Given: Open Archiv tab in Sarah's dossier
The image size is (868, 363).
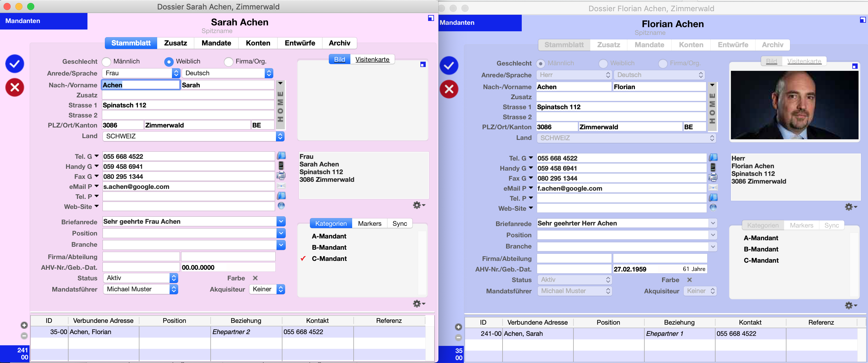Looking at the screenshot, I should pyautogui.click(x=339, y=43).
